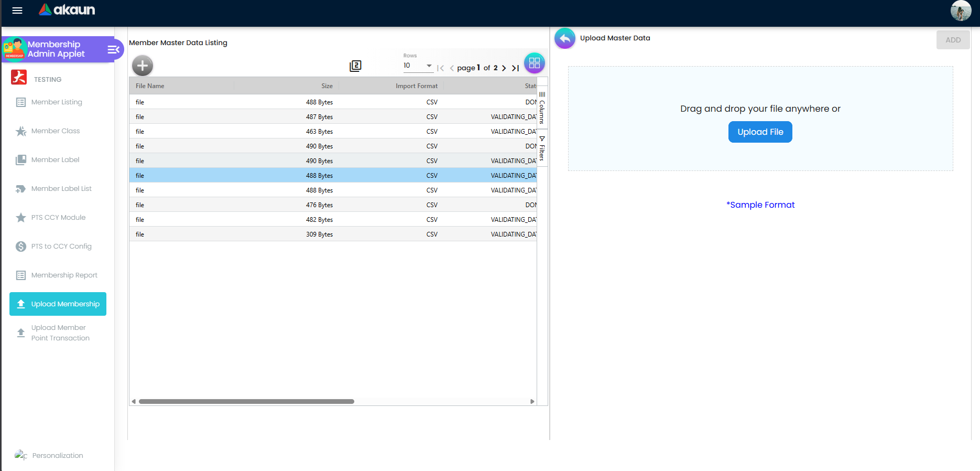
Task: Open Personalization settings
Action: pyautogui.click(x=49, y=455)
